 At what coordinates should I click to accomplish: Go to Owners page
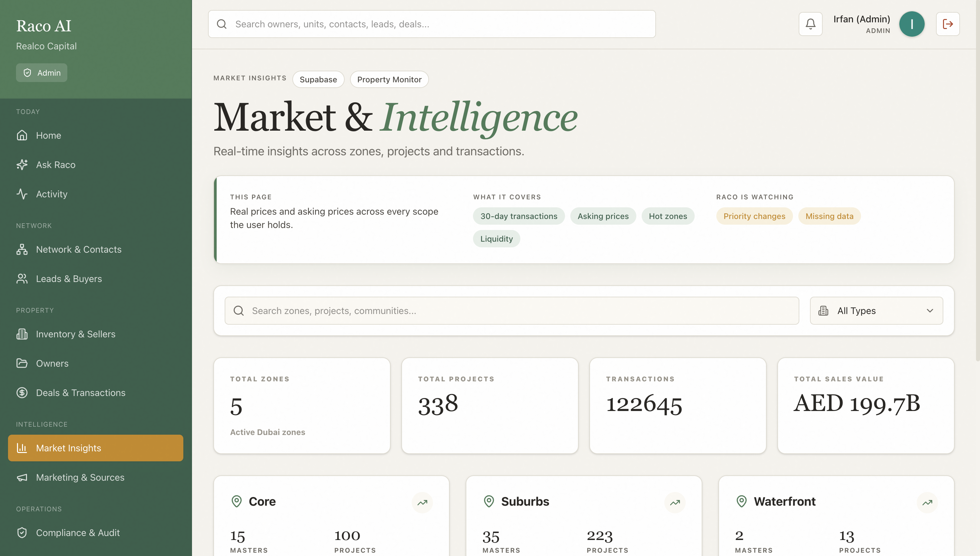tap(95, 363)
